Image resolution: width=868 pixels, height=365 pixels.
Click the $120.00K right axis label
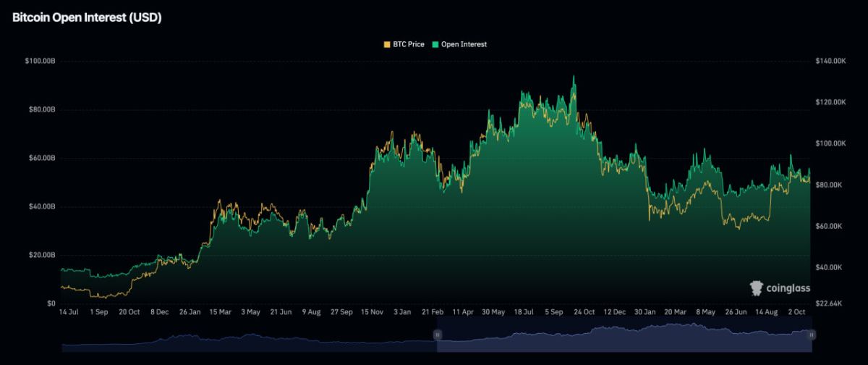point(830,103)
